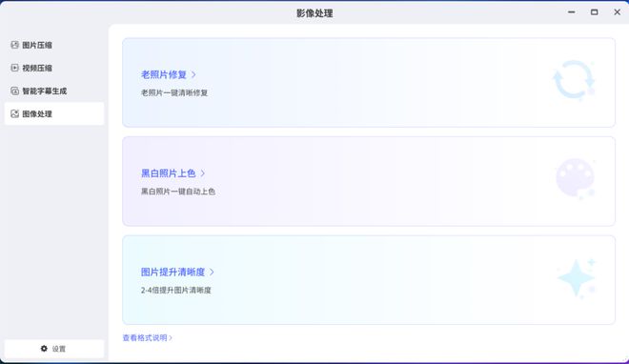This screenshot has width=629, height=364.
Task: Click the chevron next to 老照片修复
Action: click(193, 74)
